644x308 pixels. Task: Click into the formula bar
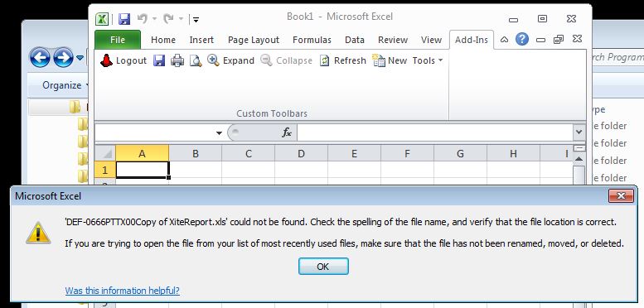pyautogui.click(x=434, y=132)
